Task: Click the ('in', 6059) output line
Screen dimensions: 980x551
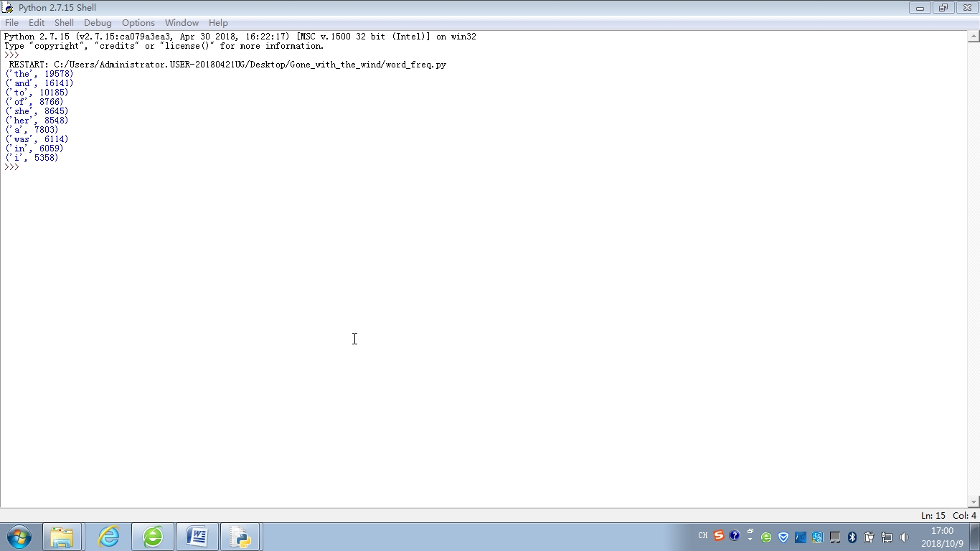Action: pos(34,149)
